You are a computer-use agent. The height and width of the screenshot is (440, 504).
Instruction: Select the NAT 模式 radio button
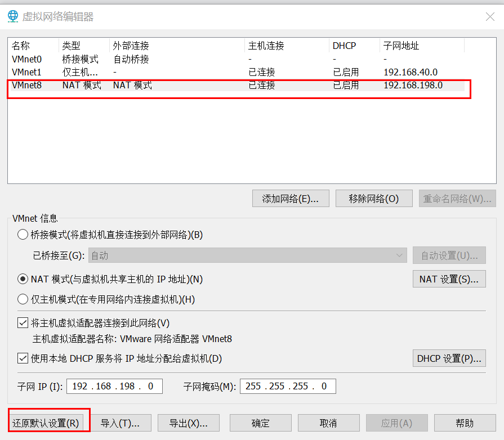(x=23, y=279)
